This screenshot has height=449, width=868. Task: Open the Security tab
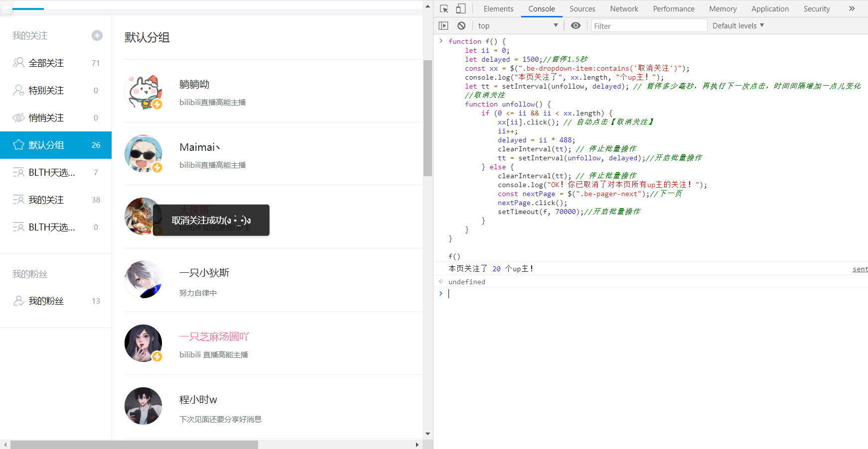click(817, 8)
